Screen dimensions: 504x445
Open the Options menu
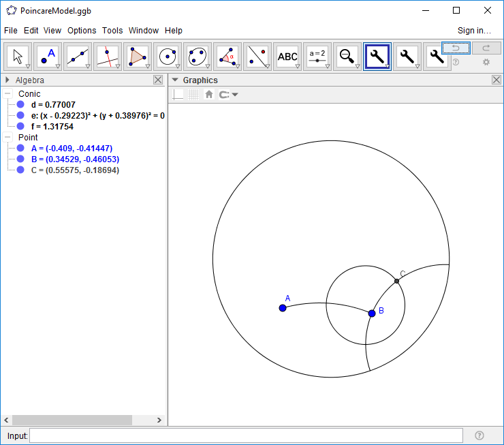click(82, 31)
